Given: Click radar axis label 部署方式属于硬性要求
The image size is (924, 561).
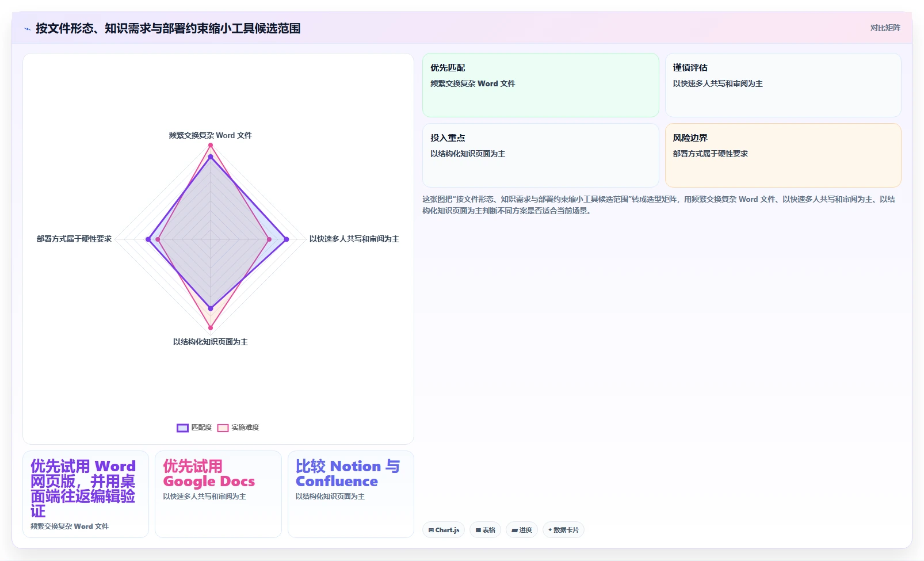Looking at the screenshot, I should point(74,239).
